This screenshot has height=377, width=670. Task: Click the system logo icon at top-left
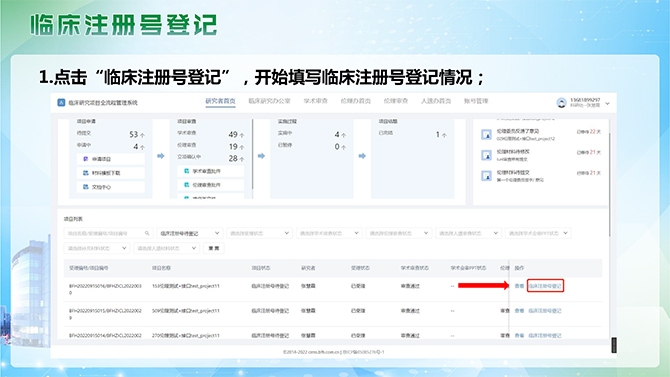pos(61,103)
